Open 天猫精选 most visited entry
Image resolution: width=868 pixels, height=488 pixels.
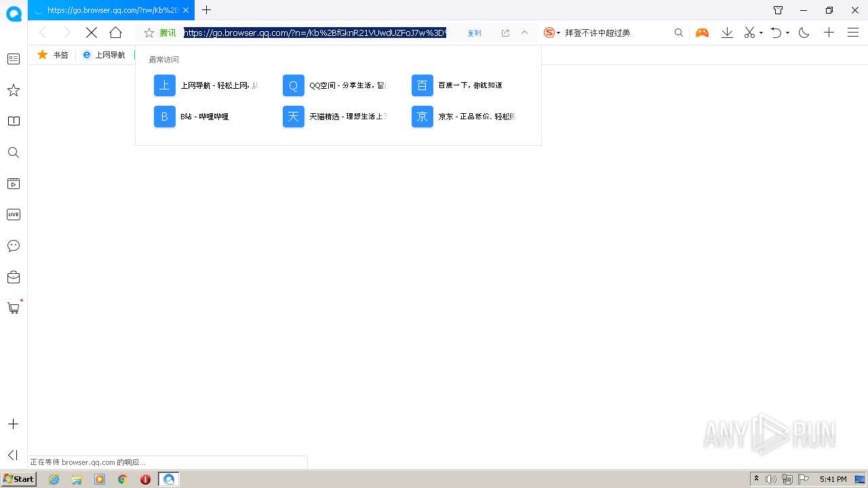(335, 117)
